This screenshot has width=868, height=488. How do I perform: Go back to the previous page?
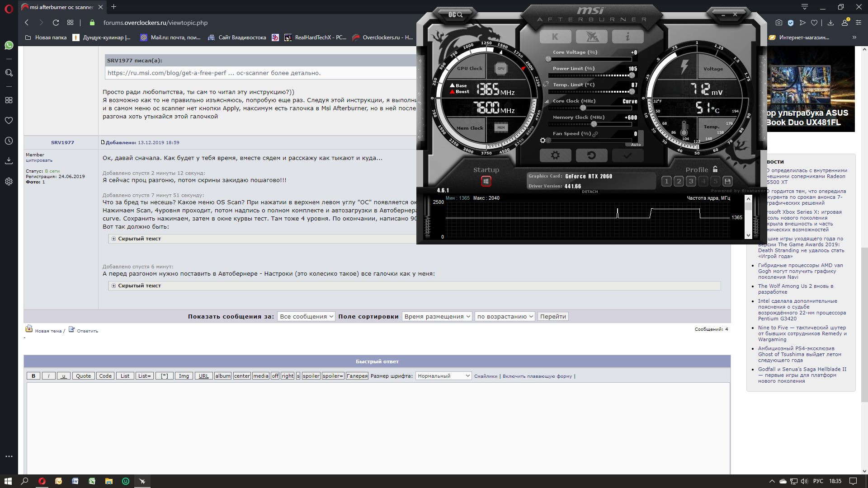(27, 23)
